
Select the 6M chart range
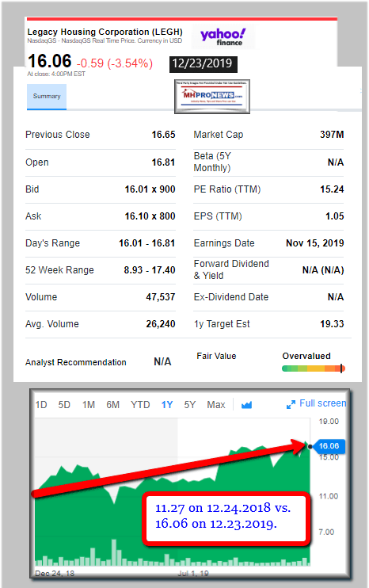pos(112,405)
